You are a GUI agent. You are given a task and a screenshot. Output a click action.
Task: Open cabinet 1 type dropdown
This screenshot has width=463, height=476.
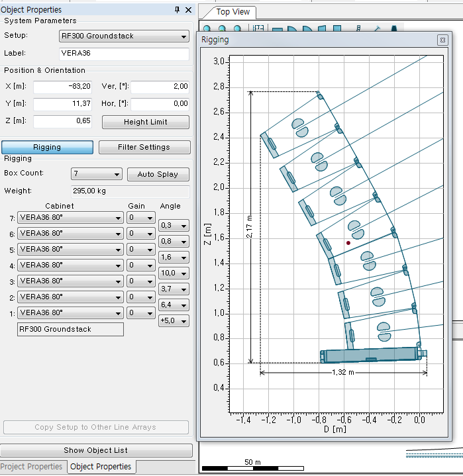tap(70, 312)
